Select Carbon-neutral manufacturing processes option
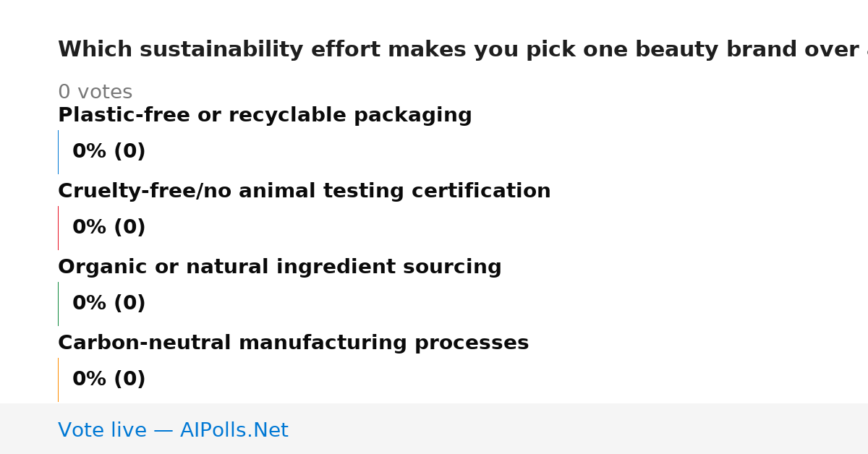This screenshot has height=454, width=868. click(x=294, y=343)
